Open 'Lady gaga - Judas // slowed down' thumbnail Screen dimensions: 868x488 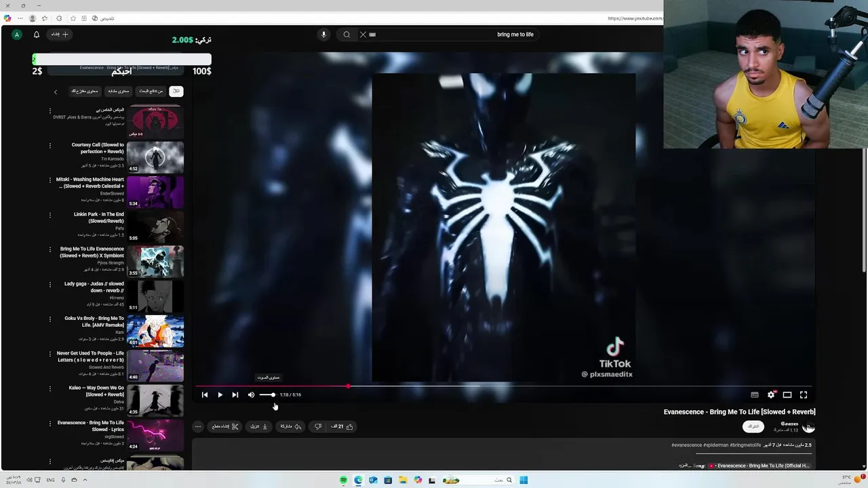[155, 296]
